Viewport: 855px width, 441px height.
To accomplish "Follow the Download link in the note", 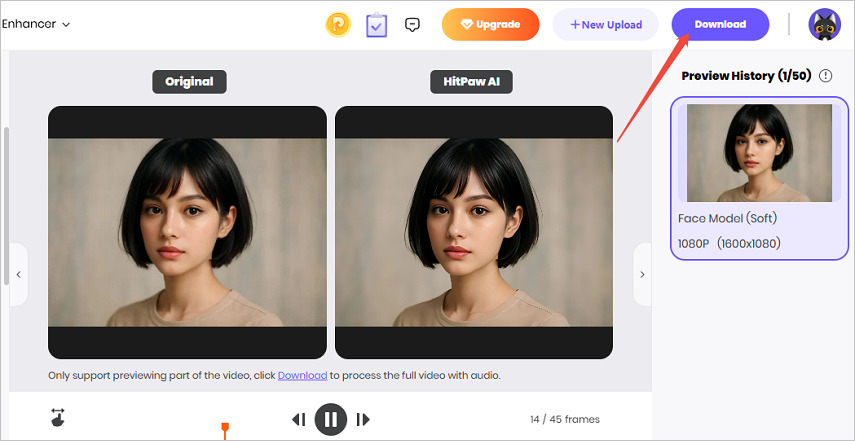I will coord(303,376).
